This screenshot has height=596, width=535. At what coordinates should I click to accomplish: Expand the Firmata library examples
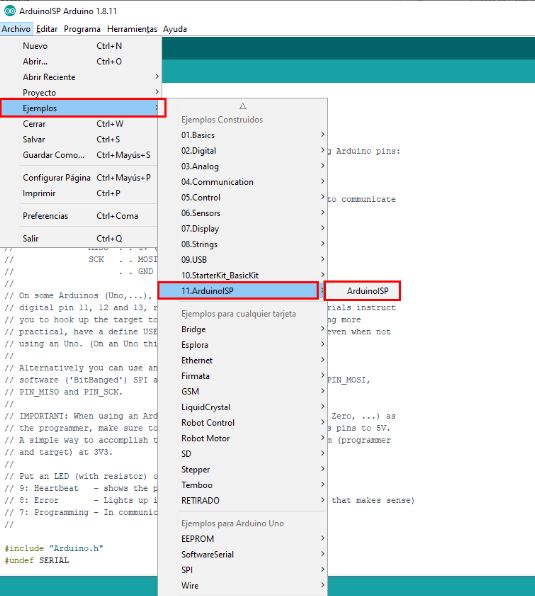[242, 376]
